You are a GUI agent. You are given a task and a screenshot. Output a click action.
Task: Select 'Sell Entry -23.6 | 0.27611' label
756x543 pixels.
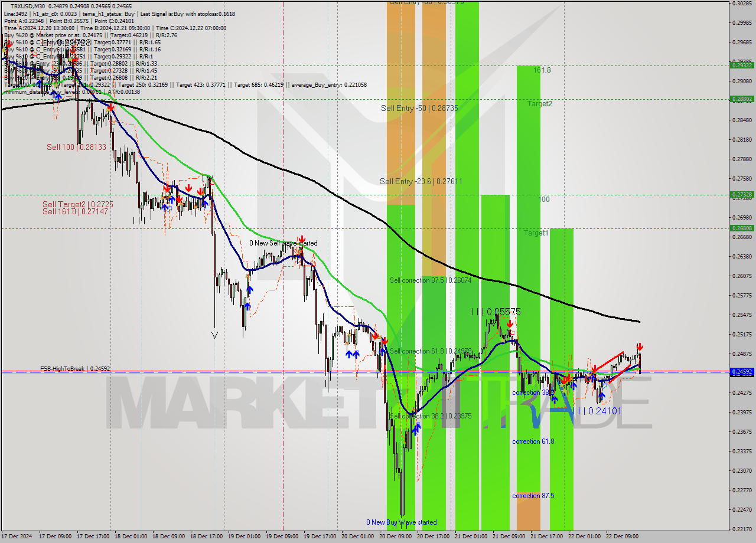point(421,182)
